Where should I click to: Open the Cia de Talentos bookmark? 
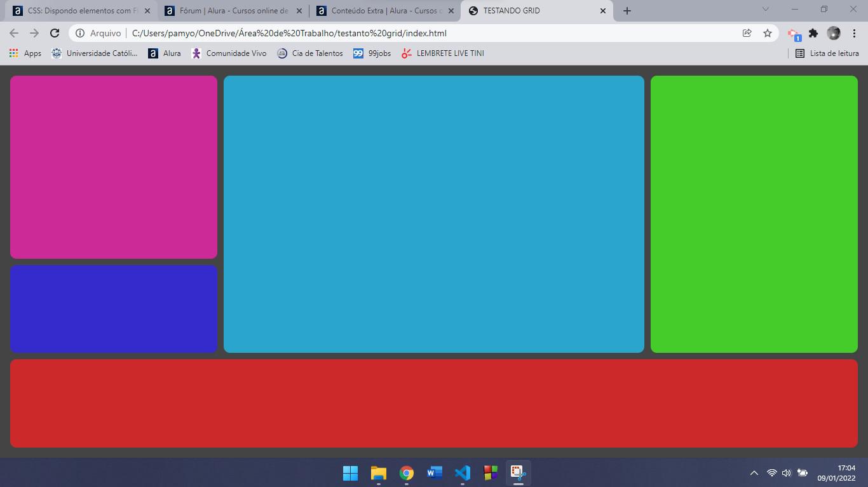[x=310, y=53]
